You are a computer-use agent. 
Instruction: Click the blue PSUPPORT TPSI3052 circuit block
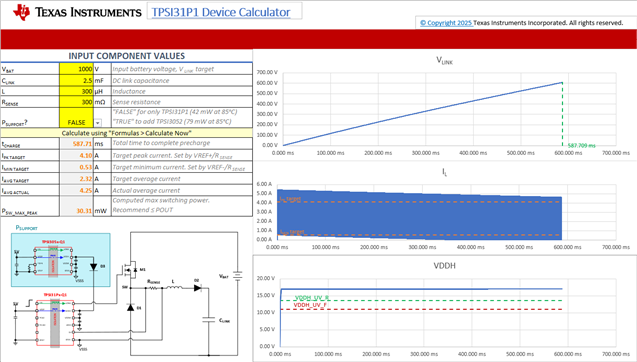click(61, 260)
